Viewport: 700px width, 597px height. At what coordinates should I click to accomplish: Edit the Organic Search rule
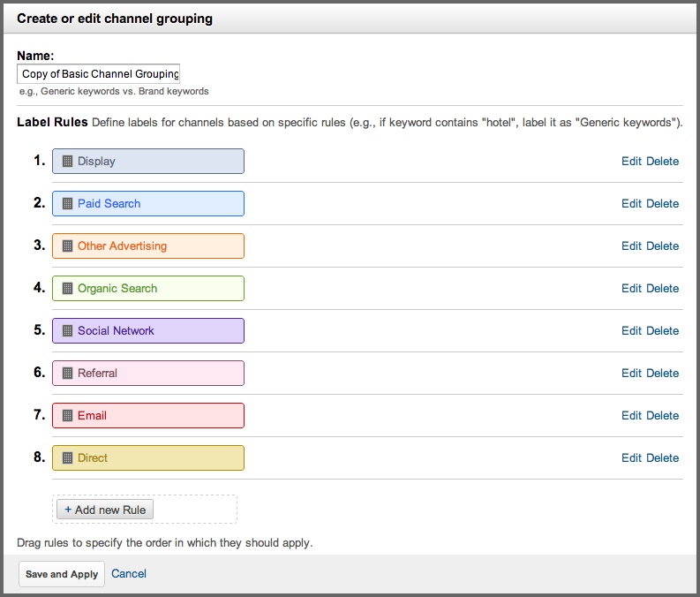click(x=631, y=289)
